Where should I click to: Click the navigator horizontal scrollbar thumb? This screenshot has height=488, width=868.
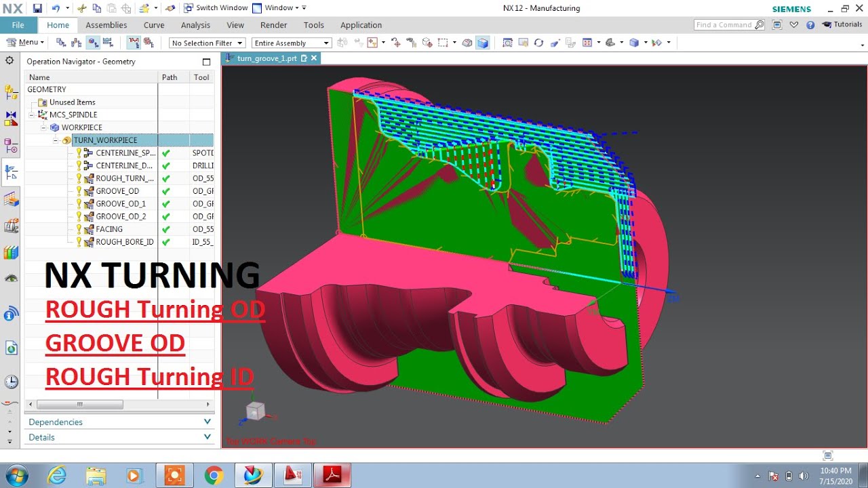(x=80, y=405)
